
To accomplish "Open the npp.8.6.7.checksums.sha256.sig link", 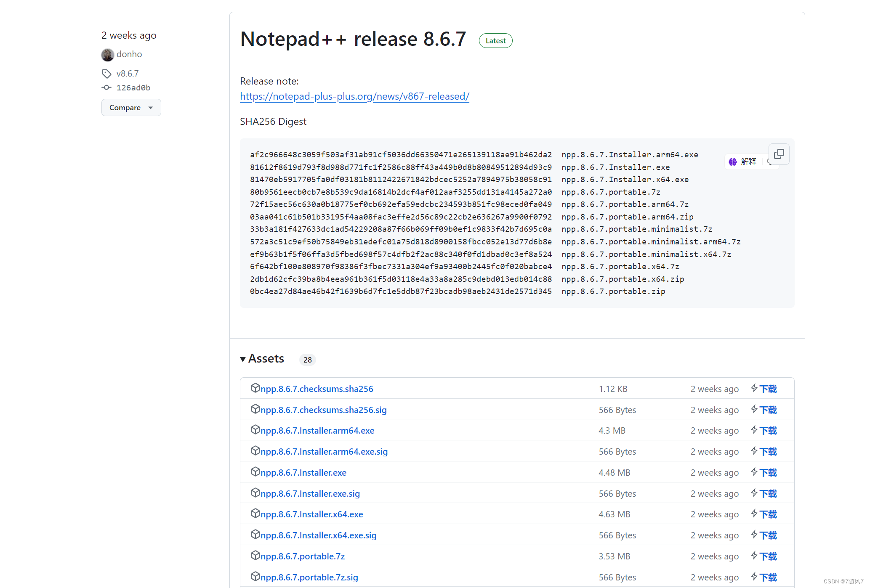I will (323, 410).
